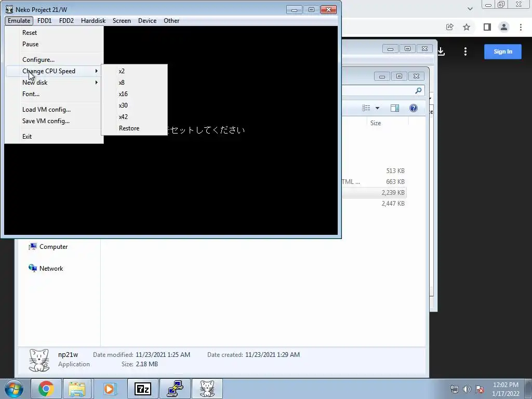Change the Explorer view icon
Viewport: 532px width, 399px height.
(x=366, y=108)
